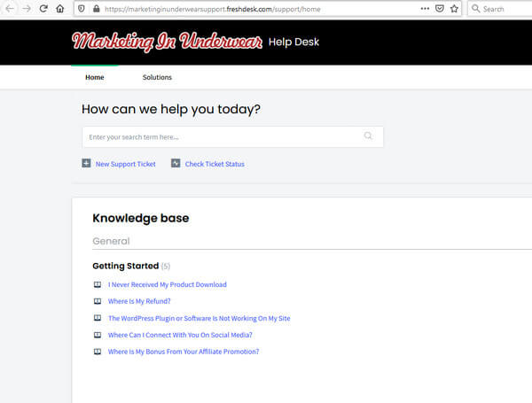Image resolution: width=532 pixels, height=403 pixels.
Task: Click the Knowledge base heading
Action: [140, 218]
